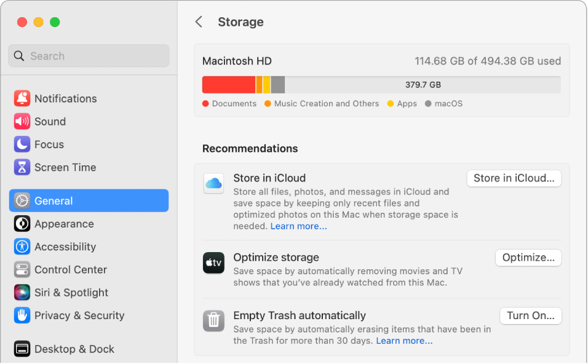Click the Control Center sidebar icon
Viewport: 588px width, 364px height.
coord(22,269)
